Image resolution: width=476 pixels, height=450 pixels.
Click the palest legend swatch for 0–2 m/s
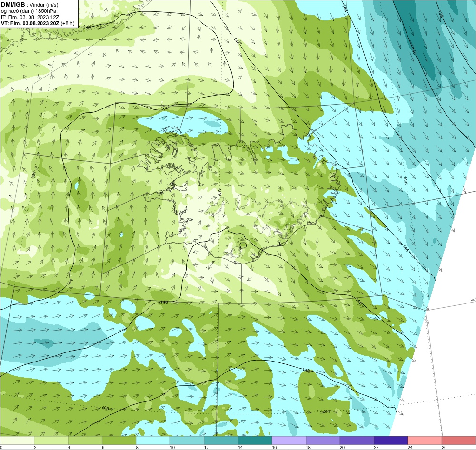point(17,440)
